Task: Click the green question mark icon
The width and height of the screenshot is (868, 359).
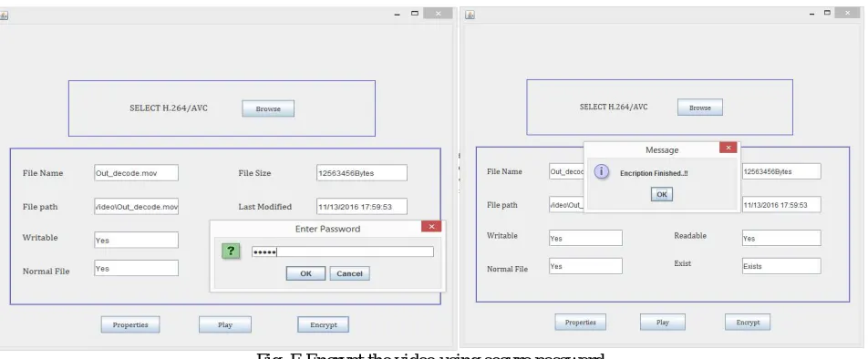Action: pos(231,251)
